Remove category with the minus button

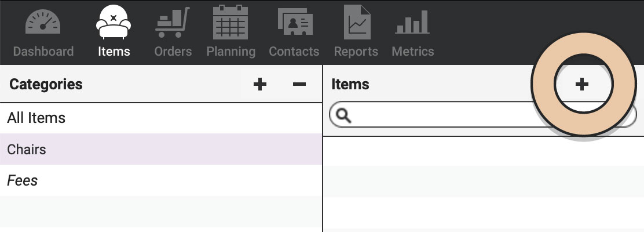299,84
